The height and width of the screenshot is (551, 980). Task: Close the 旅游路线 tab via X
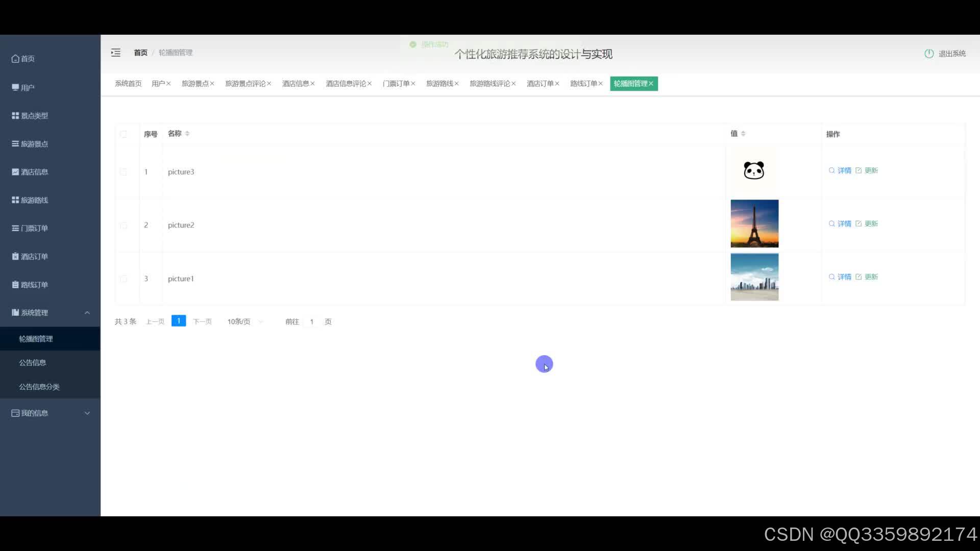point(456,84)
